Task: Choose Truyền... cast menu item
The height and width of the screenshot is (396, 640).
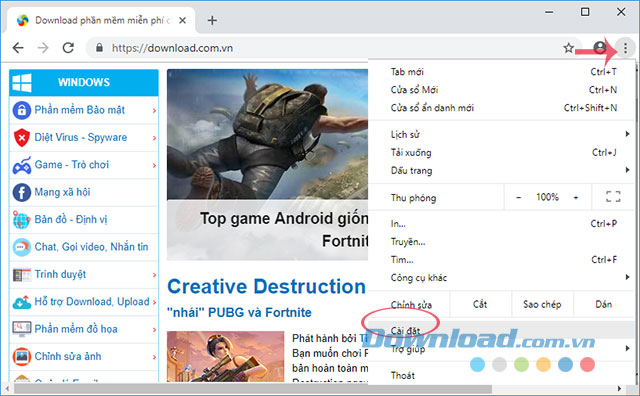Action: click(x=501, y=242)
